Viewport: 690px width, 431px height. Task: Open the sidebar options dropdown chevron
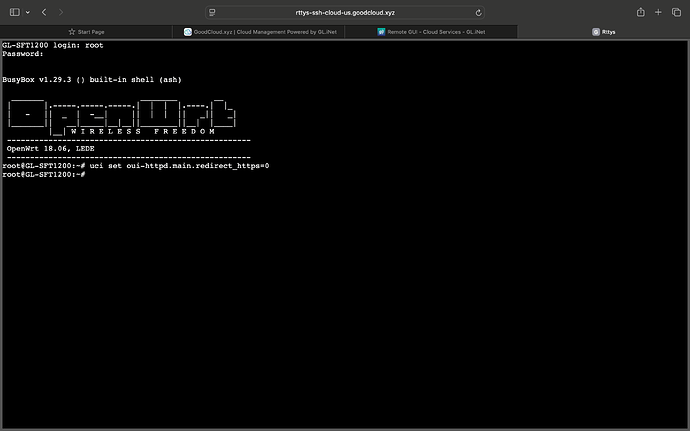28,12
